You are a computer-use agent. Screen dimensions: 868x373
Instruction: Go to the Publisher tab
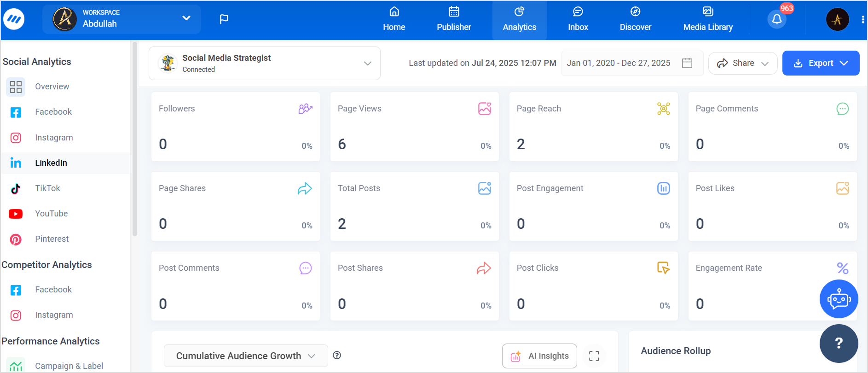(454, 20)
